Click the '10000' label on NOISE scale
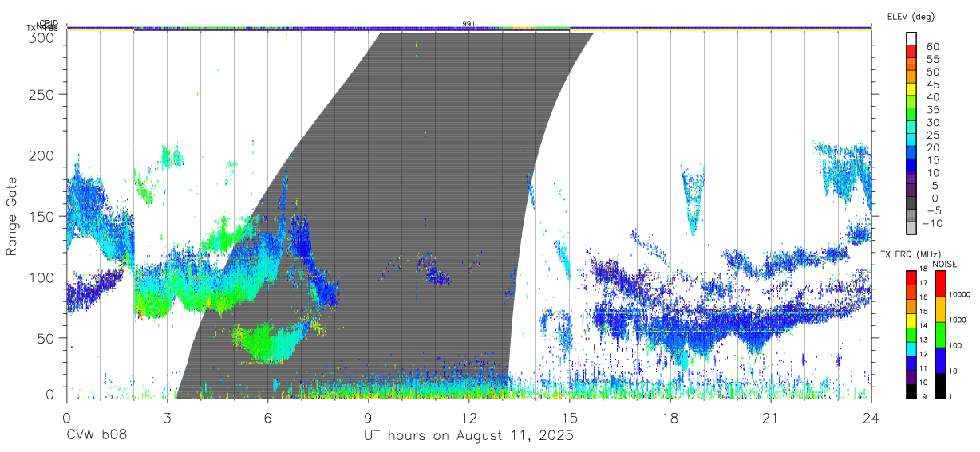Screen dimensions: 980x452 [958, 294]
